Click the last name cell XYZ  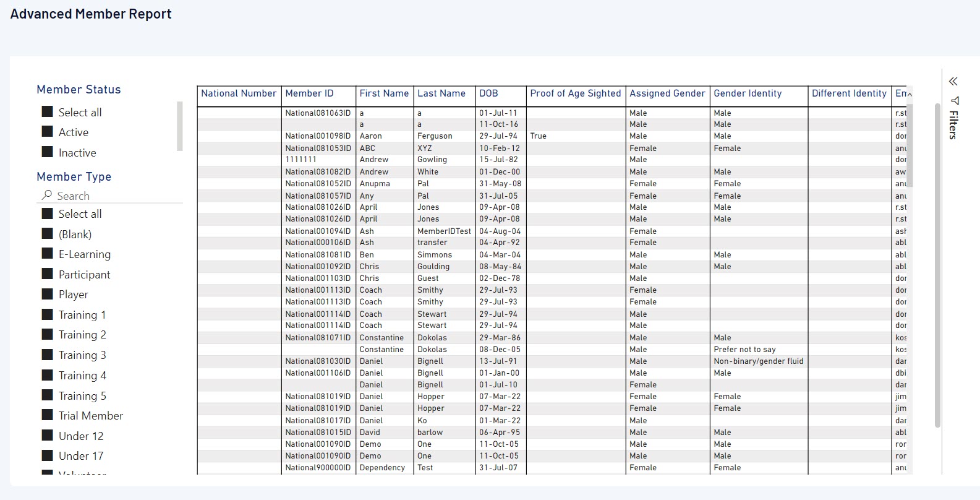click(424, 149)
